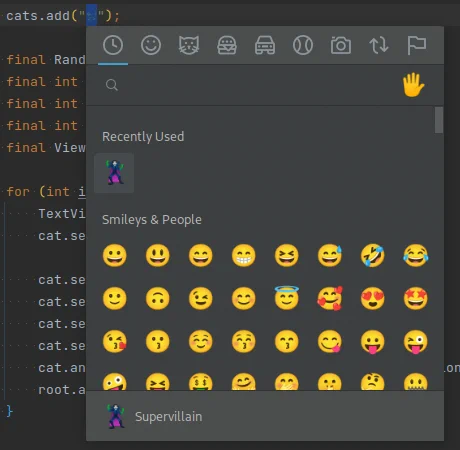Open the skin tone hand selector
Image resolution: width=460 pixels, height=450 pixels.
tap(413, 85)
